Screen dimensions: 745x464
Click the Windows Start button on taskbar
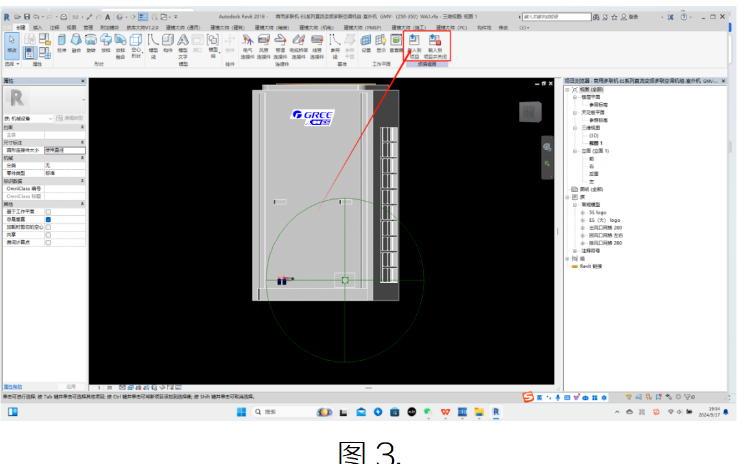click(241, 412)
